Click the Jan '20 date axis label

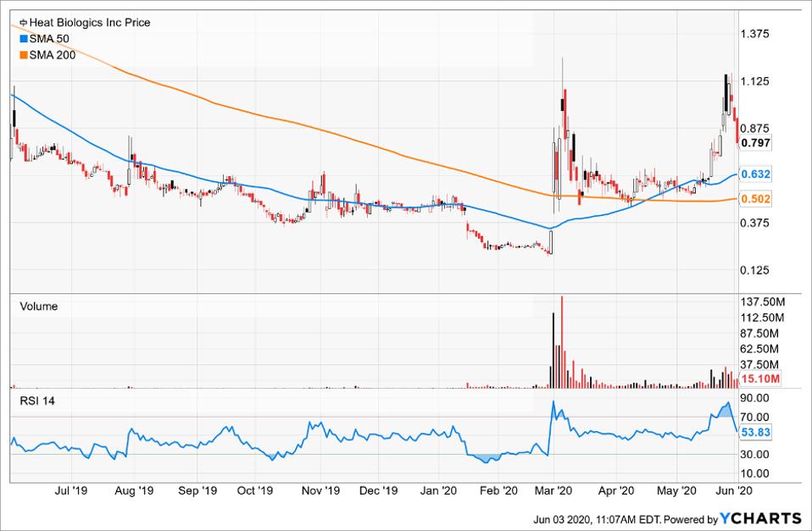438,490
